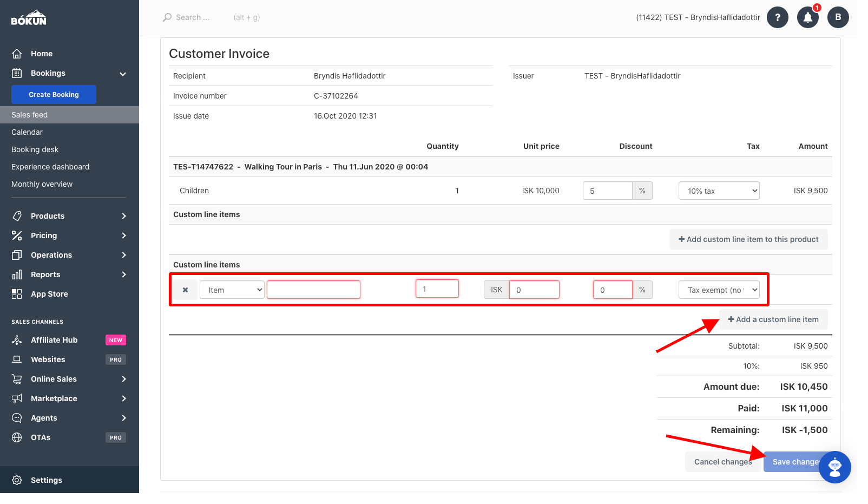Click booking TES-T14747622 Walking Tour line
The image size is (868, 504).
point(300,167)
